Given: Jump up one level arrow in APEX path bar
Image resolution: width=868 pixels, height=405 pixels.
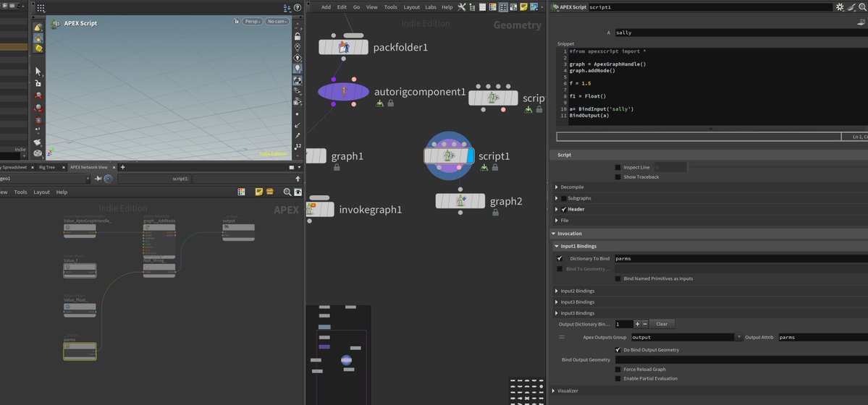Looking at the screenshot, I should [x=298, y=179].
